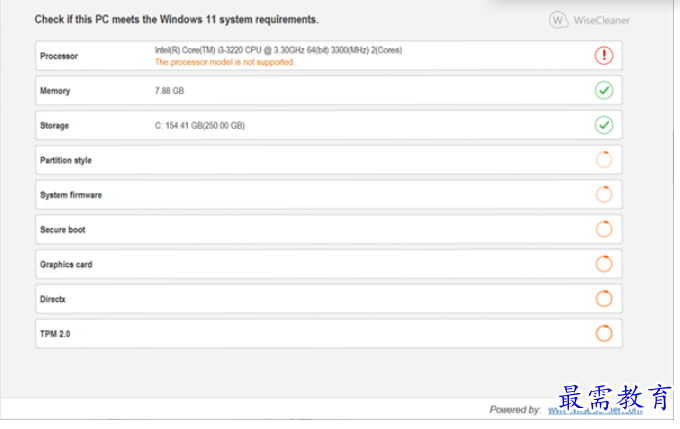
Task: Select the Secure boot row label
Action: (x=63, y=229)
